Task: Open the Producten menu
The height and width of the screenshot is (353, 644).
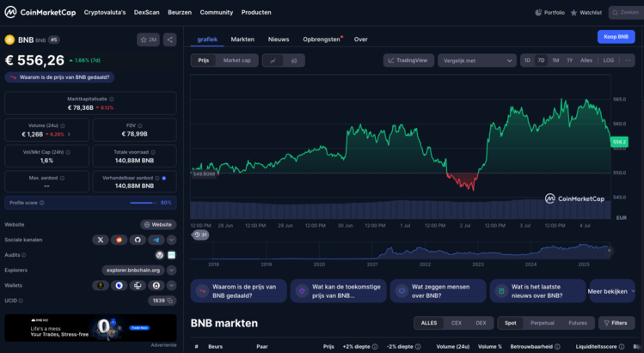Action: (256, 13)
